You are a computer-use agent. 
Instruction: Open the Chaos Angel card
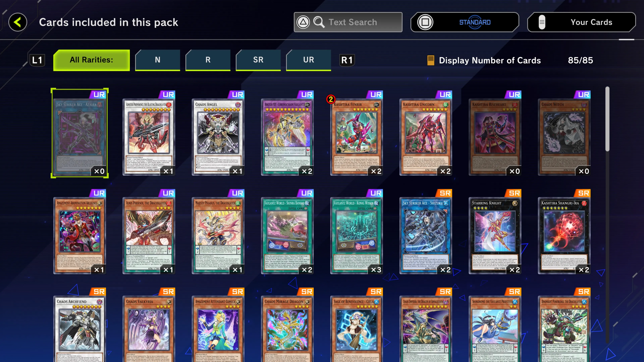coord(218,137)
